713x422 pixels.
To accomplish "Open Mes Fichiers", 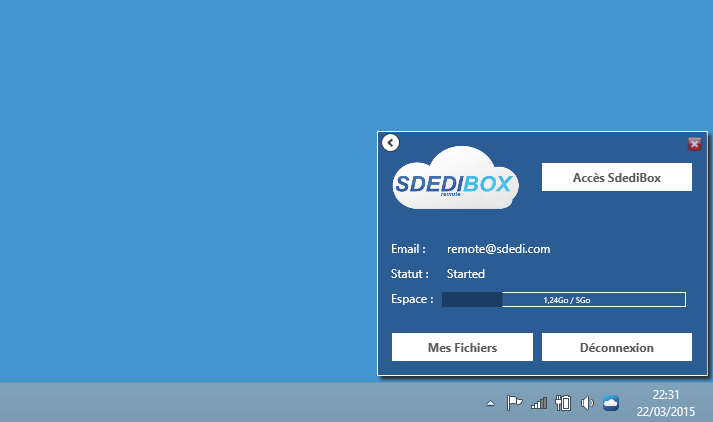I will 462,347.
